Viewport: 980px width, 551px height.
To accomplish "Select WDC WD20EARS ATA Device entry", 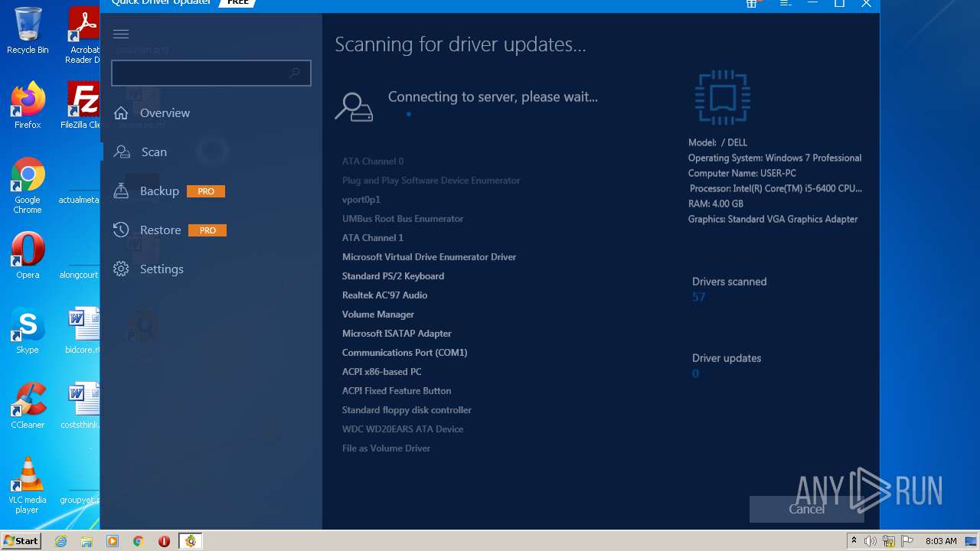I will point(403,429).
